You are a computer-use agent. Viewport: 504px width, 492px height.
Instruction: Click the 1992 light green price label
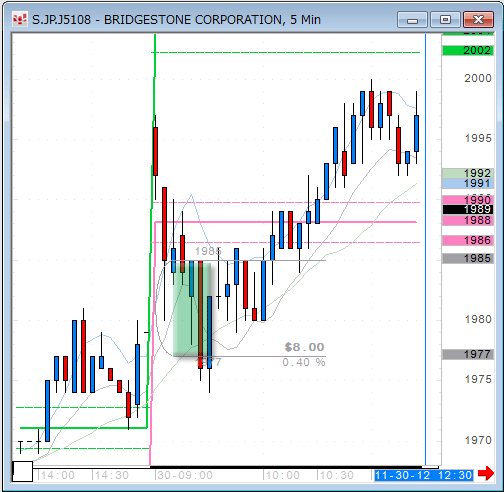(x=468, y=173)
